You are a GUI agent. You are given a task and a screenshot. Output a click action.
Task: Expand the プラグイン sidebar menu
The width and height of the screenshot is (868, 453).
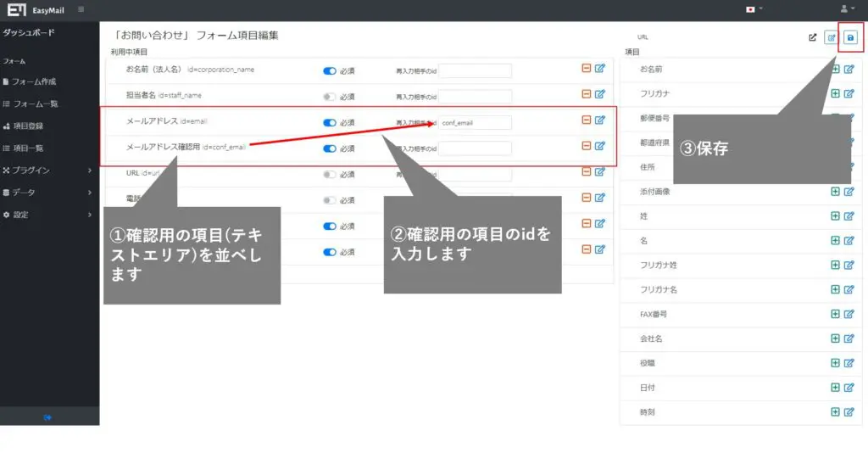[x=48, y=170]
